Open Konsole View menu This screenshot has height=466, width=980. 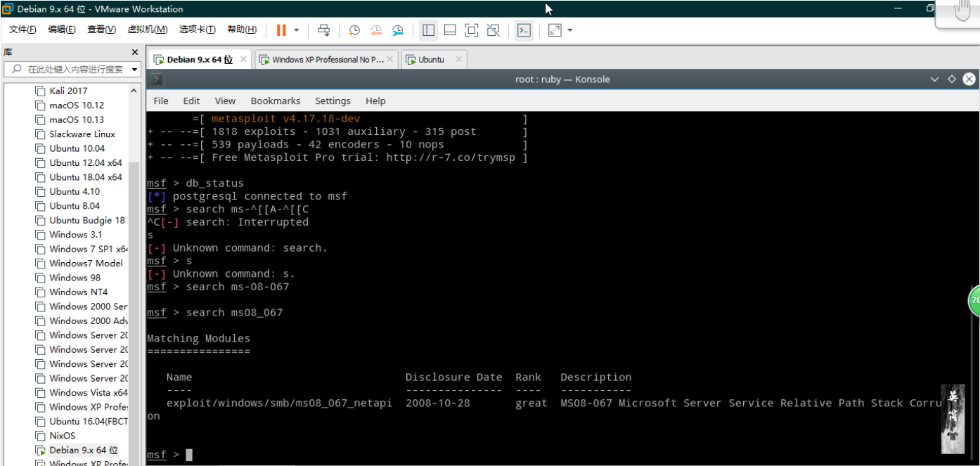point(225,101)
